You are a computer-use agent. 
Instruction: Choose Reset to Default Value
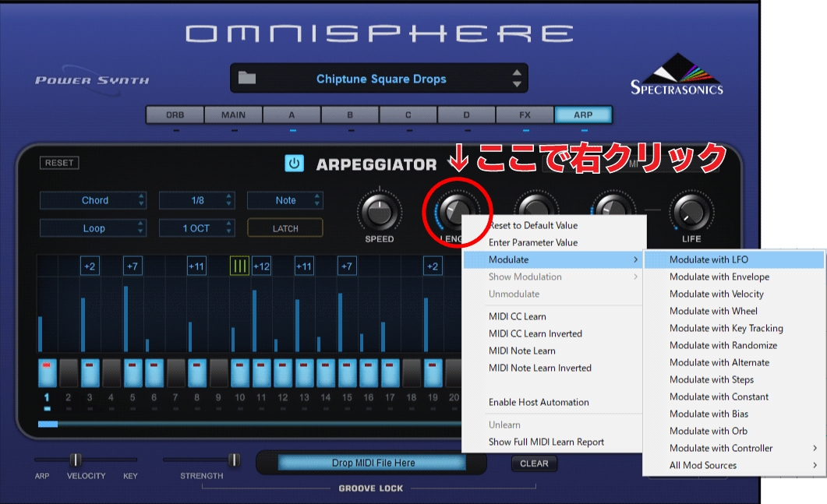[553, 225]
